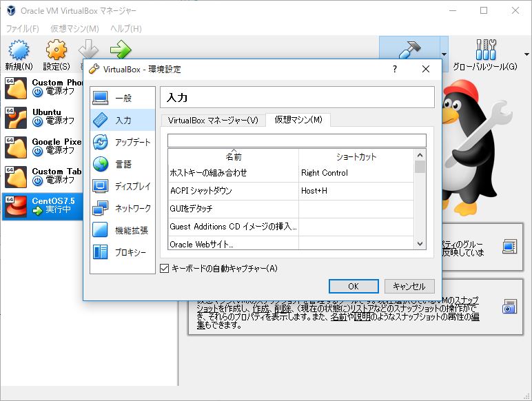The image size is (532, 401).
Task: Select the Machine Tools hammer icon
Action: click(x=409, y=50)
